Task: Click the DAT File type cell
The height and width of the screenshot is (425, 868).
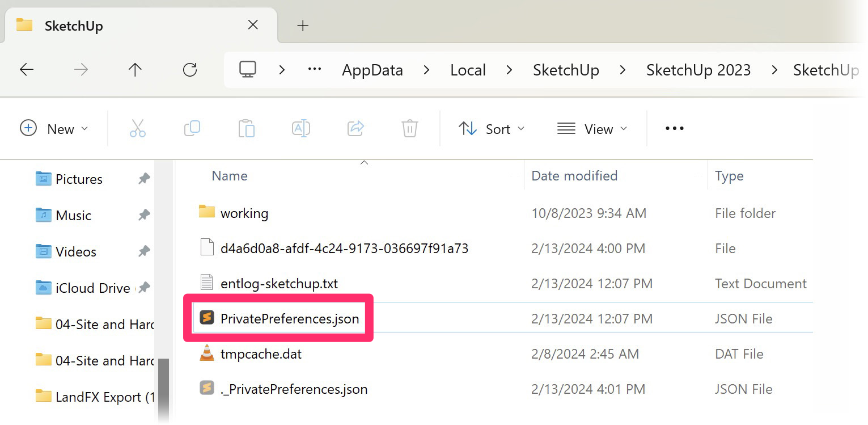Action: (739, 354)
